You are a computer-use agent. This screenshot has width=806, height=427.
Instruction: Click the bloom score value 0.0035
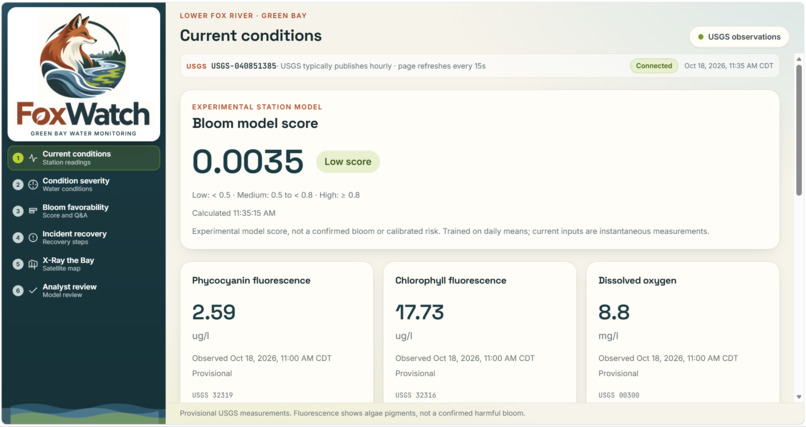pyautogui.click(x=248, y=162)
